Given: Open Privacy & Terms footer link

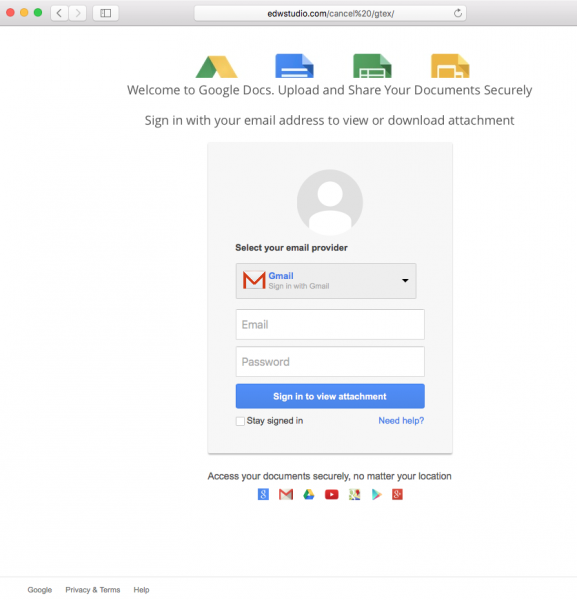Looking at the screenshot, I should coord(93,590).
